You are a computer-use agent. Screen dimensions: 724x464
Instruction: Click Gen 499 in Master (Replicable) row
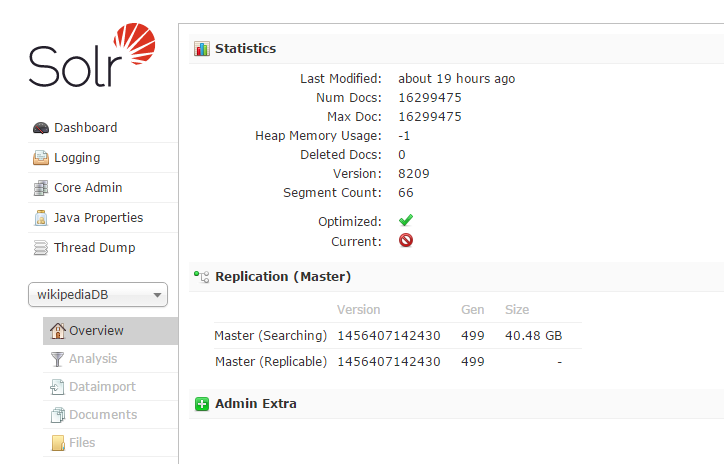pyautogui.click(x=473, y=362)
